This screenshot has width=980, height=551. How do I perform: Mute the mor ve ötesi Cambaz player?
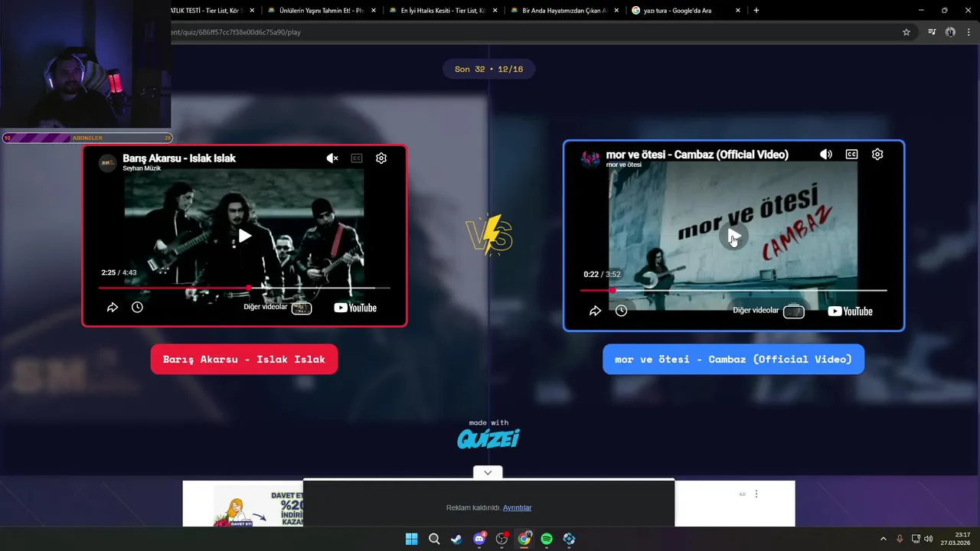pyautogui.click(x=825, y=155)
